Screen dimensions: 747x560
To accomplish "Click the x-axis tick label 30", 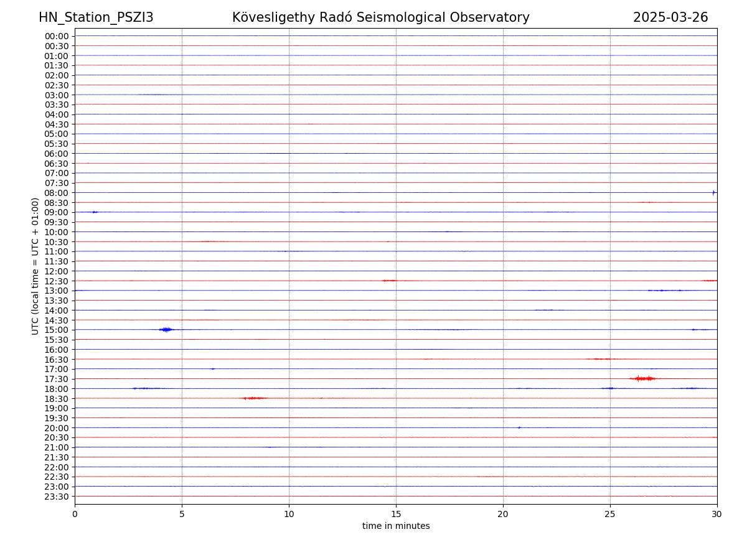I will point(717,514).
